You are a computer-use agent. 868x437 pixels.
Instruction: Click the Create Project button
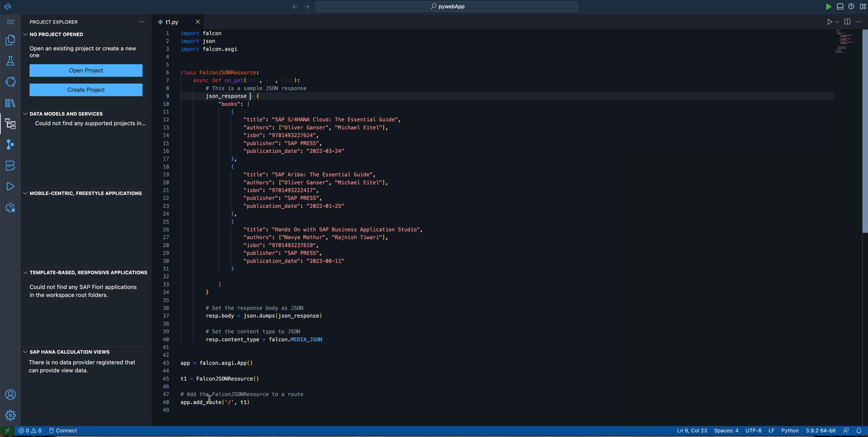click(x=86, y=89)
